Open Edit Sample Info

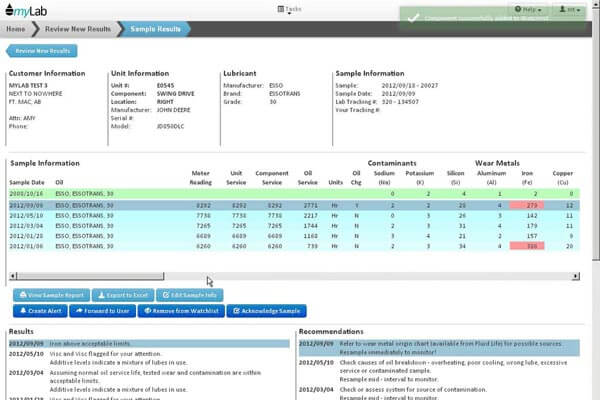(x=192, y=295)
